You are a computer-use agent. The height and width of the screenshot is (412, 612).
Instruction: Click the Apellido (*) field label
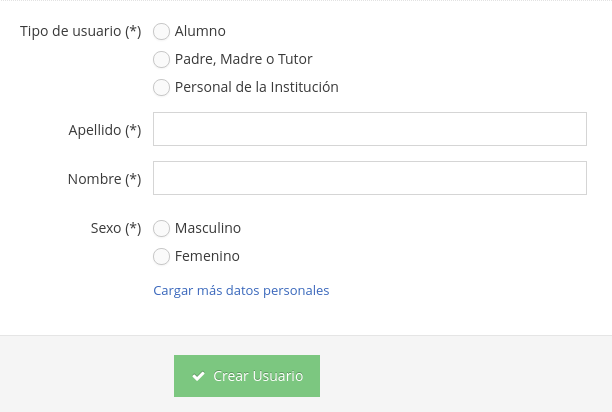[x=105, y=130]
